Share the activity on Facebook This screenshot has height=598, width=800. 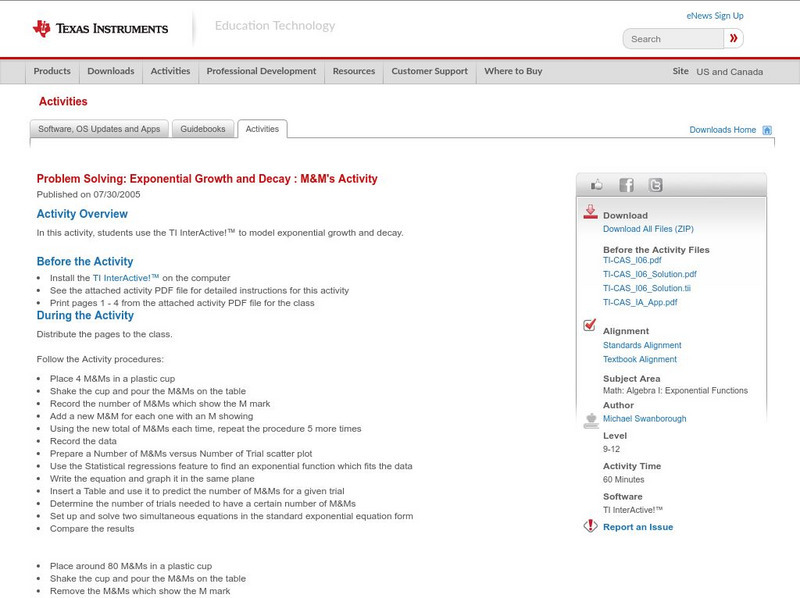[x=626, y=185]
